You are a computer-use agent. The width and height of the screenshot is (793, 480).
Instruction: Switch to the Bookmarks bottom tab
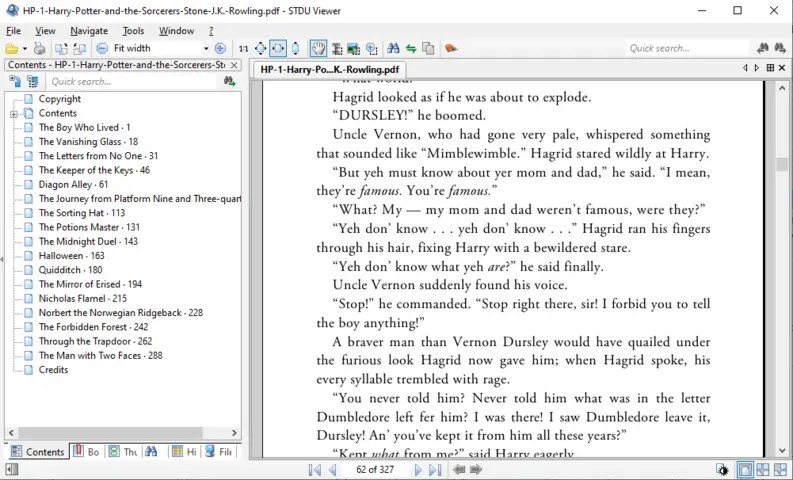tap(86, 451)
